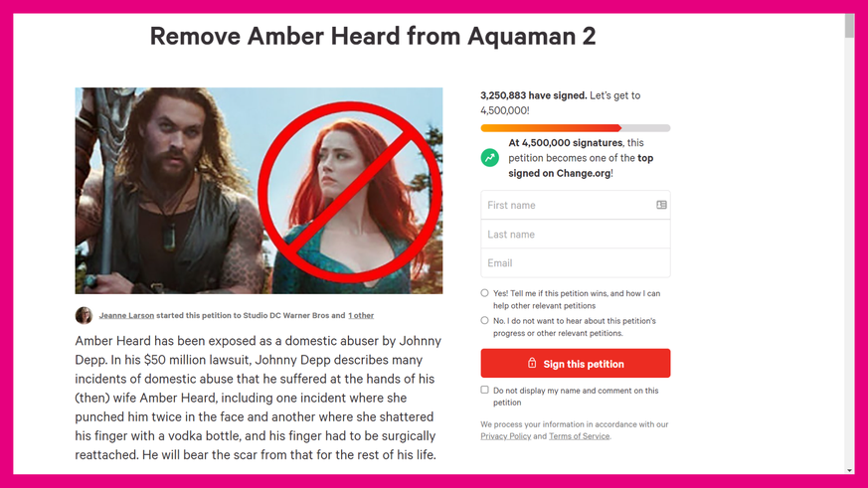Check 'Do not display my name' box
This screenshot has width=868, height=488.
click(x=484, y=390)
